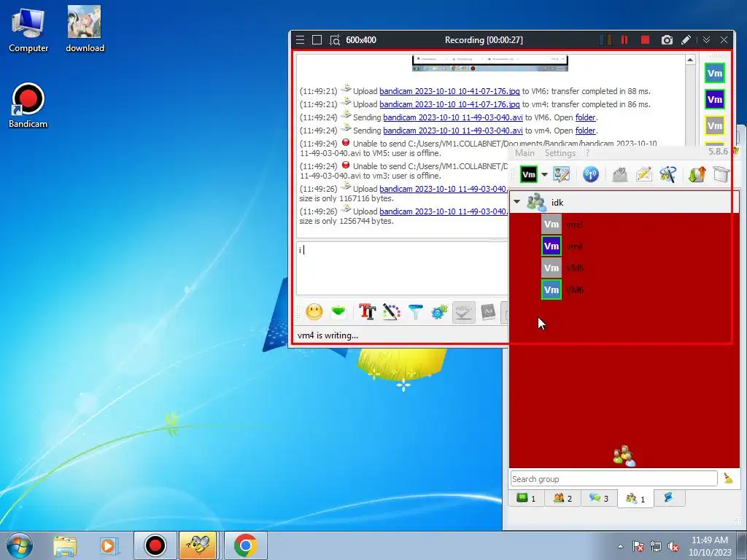Collapse the idk group

[517, 202]
